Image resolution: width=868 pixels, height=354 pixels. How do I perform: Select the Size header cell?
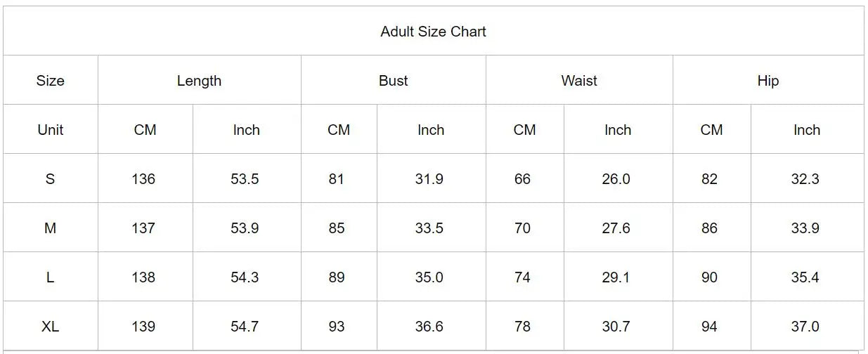tap(50, 81)
